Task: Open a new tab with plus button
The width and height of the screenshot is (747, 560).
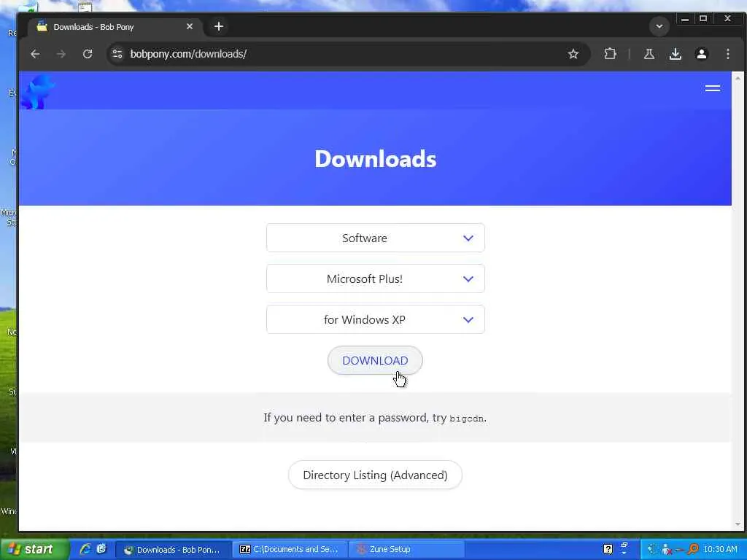Action: point(219,27)
